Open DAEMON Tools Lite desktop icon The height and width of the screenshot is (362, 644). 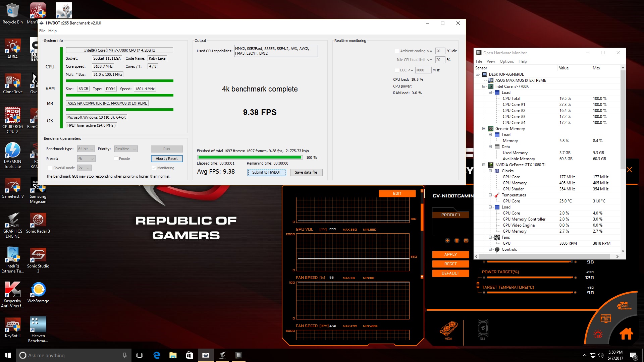click(13, 155)
